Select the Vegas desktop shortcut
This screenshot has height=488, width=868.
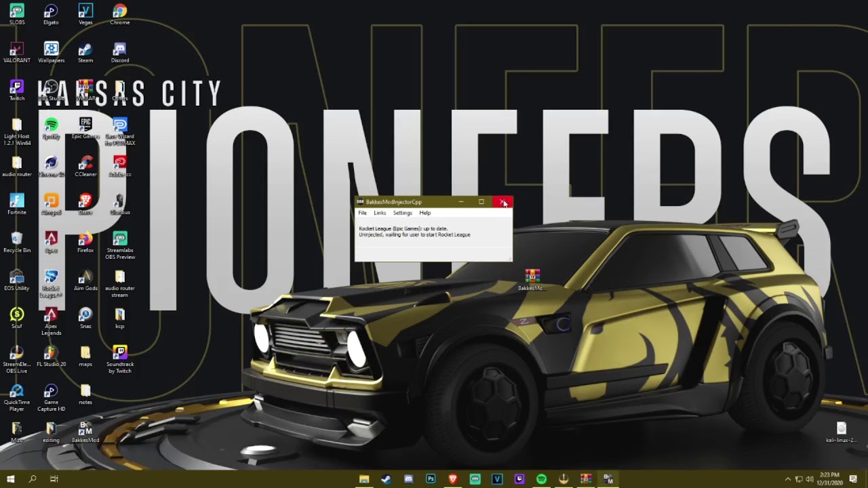tap(85, 14)
